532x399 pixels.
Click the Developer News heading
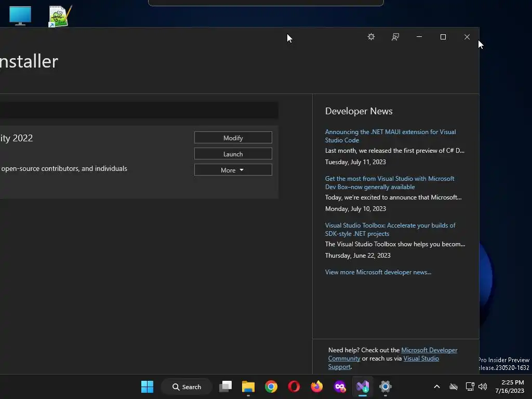[358, 111]
